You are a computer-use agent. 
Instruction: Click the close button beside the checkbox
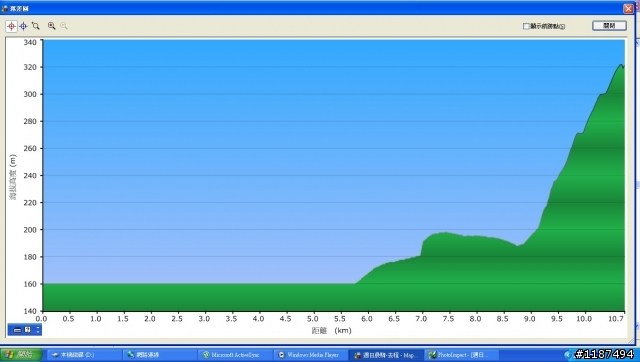[609, 26]
